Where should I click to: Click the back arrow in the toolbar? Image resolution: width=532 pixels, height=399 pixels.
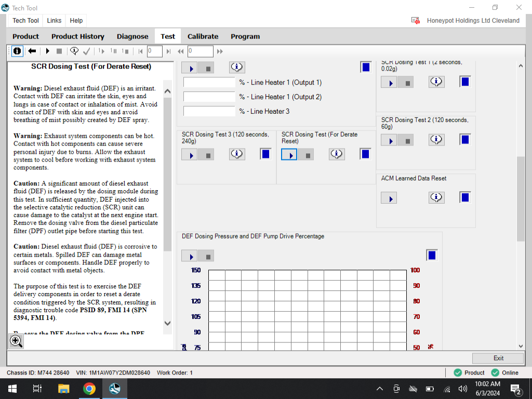click(32, 51)
